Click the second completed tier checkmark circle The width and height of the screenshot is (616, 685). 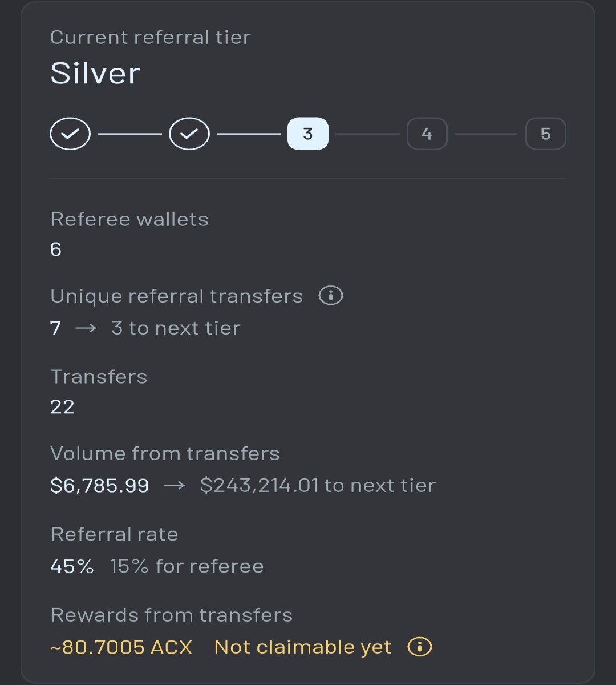[x=189, y=134]
